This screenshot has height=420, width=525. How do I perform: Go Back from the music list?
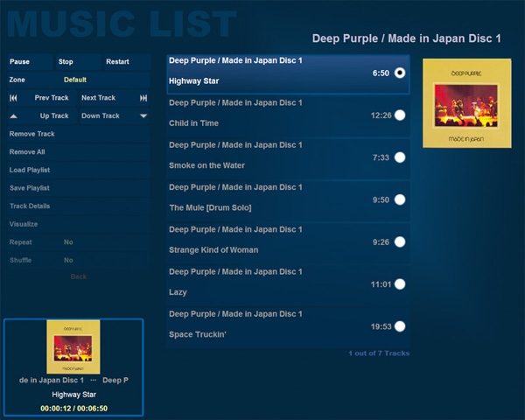tap(79, 276)
